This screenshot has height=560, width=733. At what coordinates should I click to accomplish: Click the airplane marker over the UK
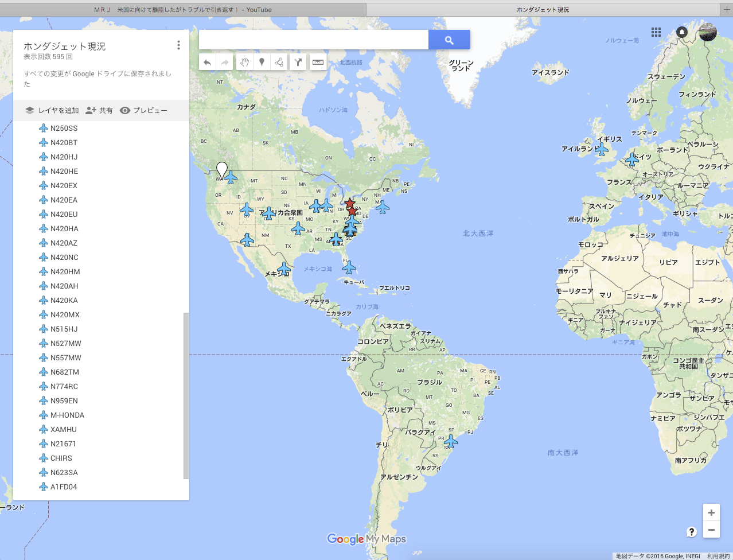(x=601, y=149)
